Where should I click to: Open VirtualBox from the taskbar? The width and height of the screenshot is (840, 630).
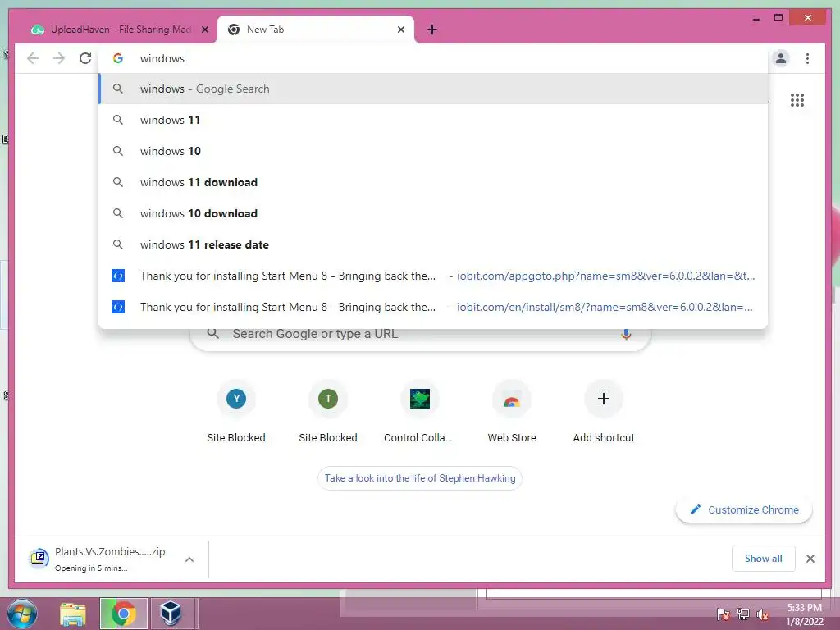click(171, 614)
